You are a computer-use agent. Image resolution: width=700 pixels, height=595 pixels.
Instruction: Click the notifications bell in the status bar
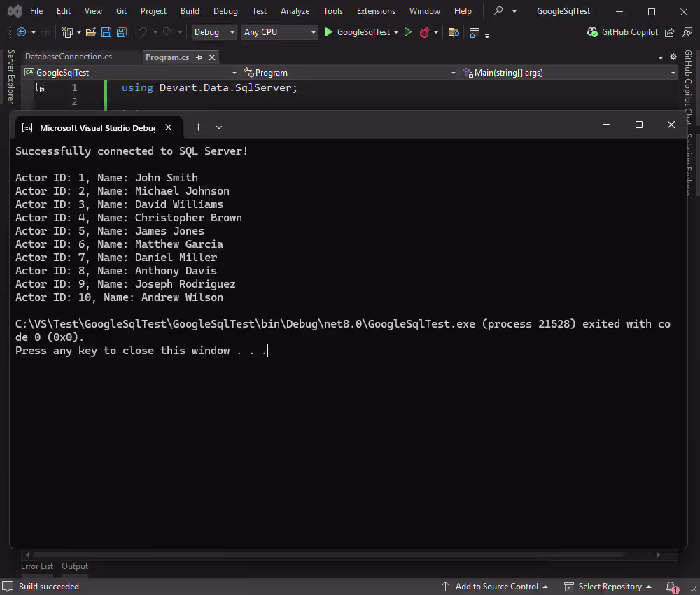tap(671, 587)
